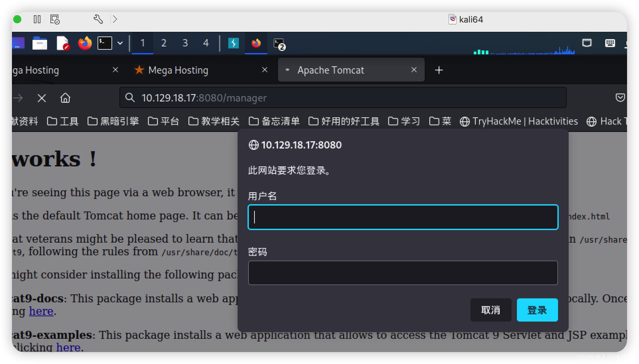
Task: Click the forward chevron icon in title bar
Action: (x=114, y=19)
